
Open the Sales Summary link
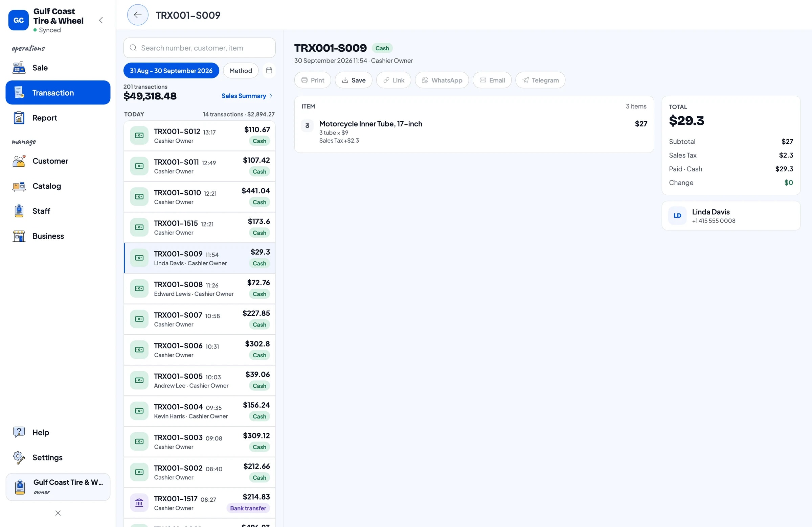tap(247, 96)
